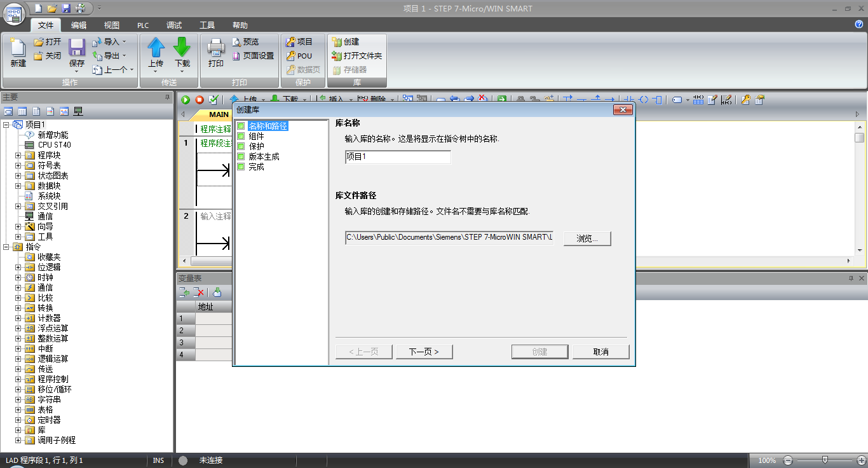Click the 下一页 > button
Image resolution: width=868 pixels, height=468 pixels.
424,352
